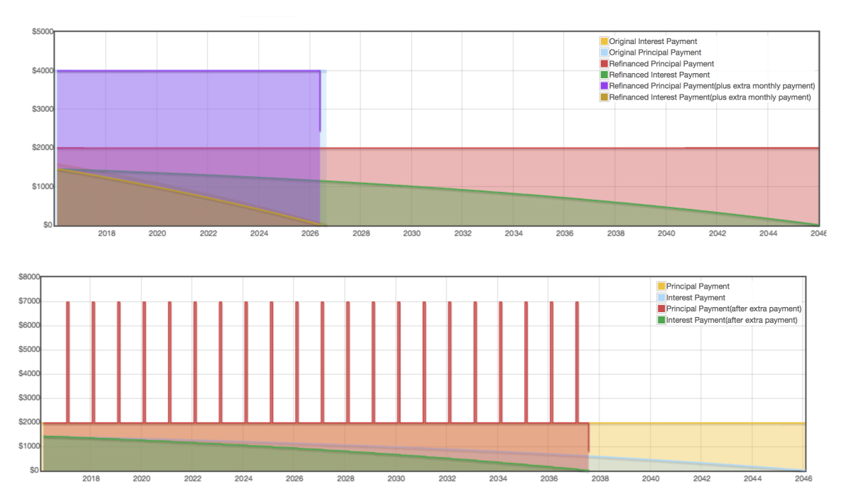Click the Original Interest Payment legend label

click(653, 42)
